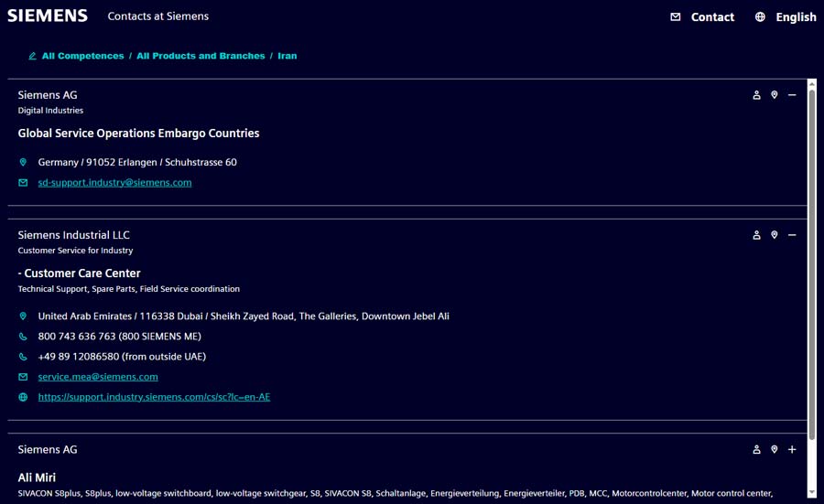Click the Digital Industries subtitle

50,111
